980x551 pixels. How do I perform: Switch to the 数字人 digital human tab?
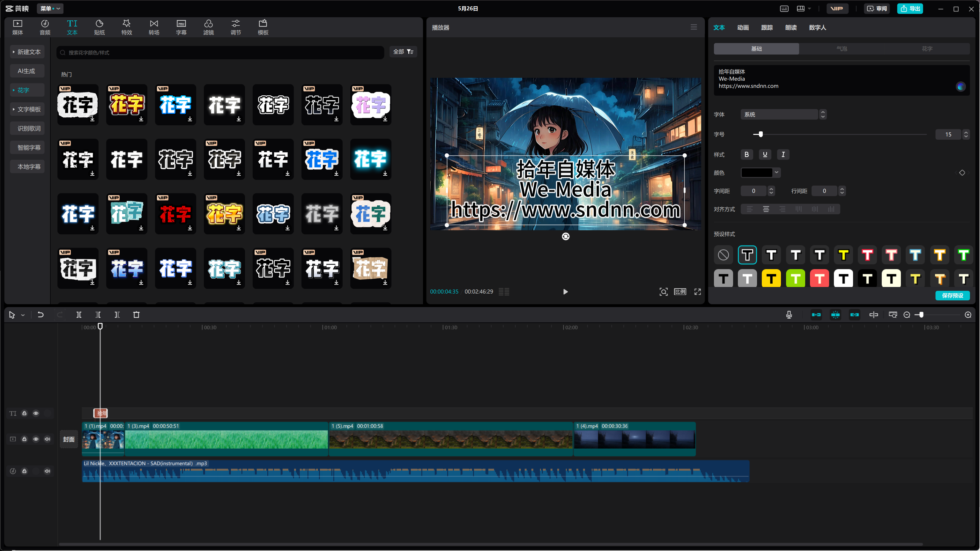click(x=817, y=27)
